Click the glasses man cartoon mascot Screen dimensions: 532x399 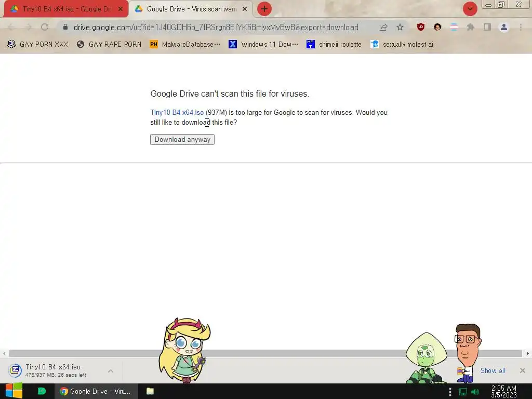[x=468, y=353]
